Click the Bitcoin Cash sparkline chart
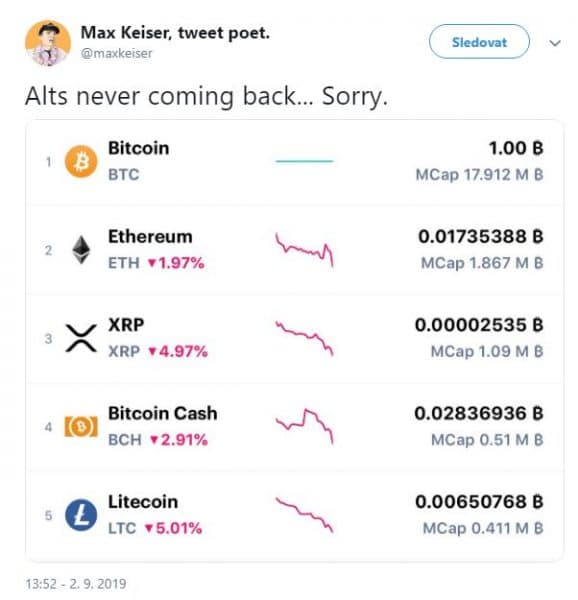The height and width of the screenshot is (600, 578). [304, 426]
